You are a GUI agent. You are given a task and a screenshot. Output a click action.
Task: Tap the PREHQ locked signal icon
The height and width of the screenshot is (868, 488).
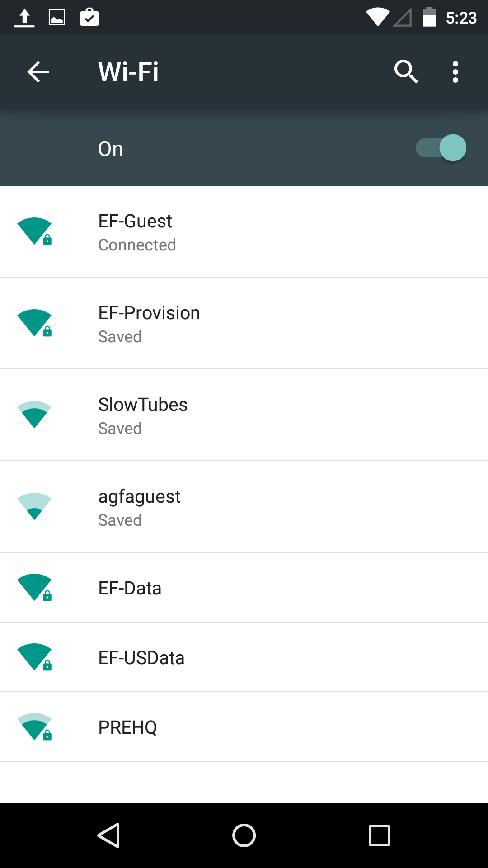(x=35, y=727)
